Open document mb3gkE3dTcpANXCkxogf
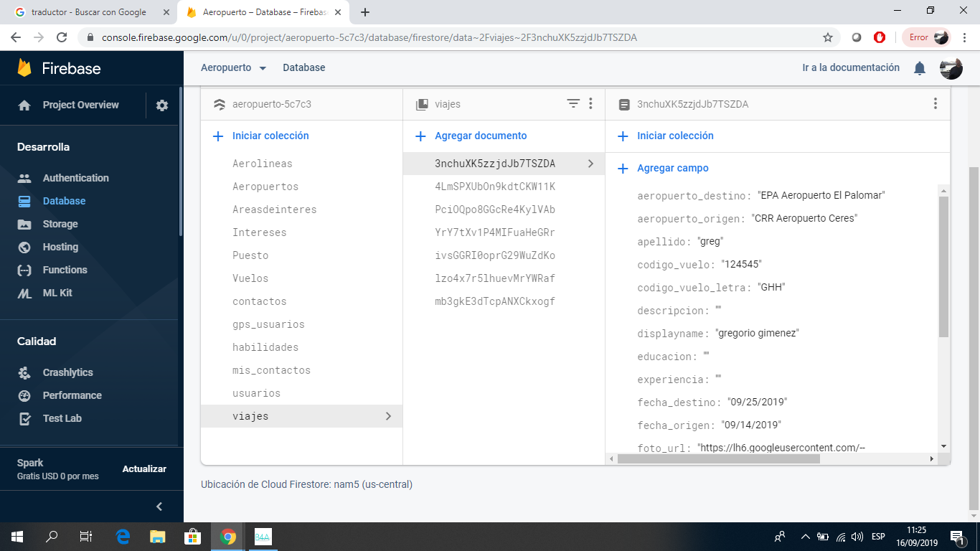The width and height of the screenshot is (980, 551). (x=495, y=301)
